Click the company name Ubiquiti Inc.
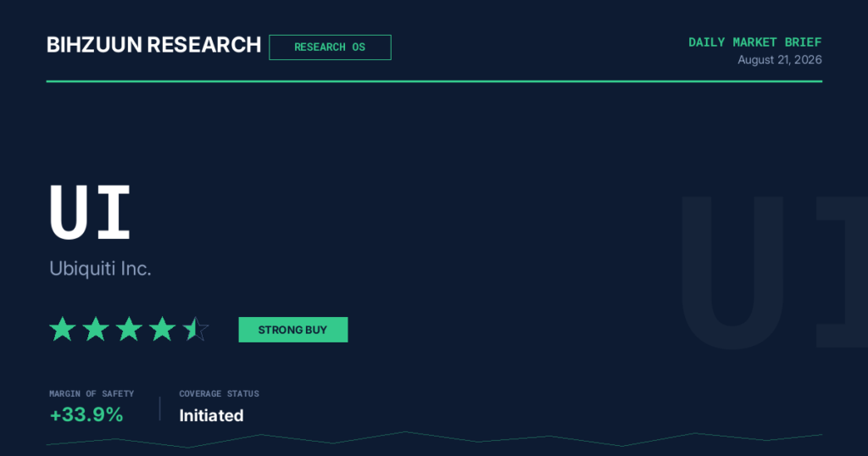The image size is (868, 456). tap(100, 269)
